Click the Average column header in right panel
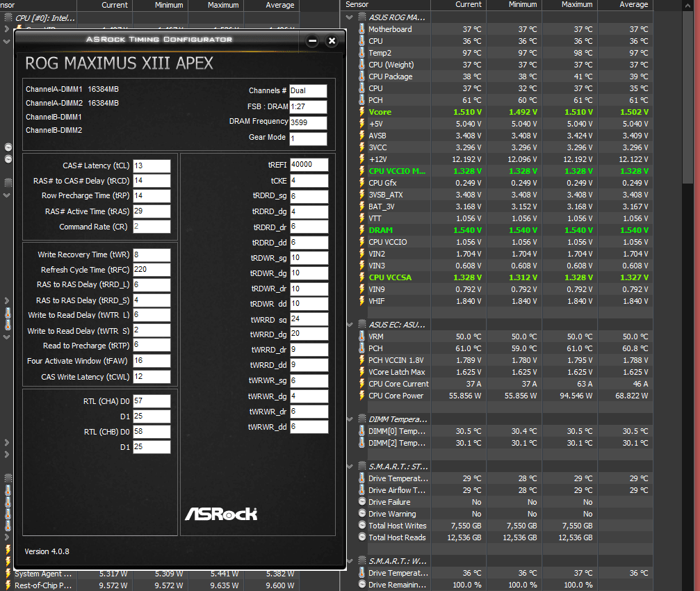 coord(625,5)
